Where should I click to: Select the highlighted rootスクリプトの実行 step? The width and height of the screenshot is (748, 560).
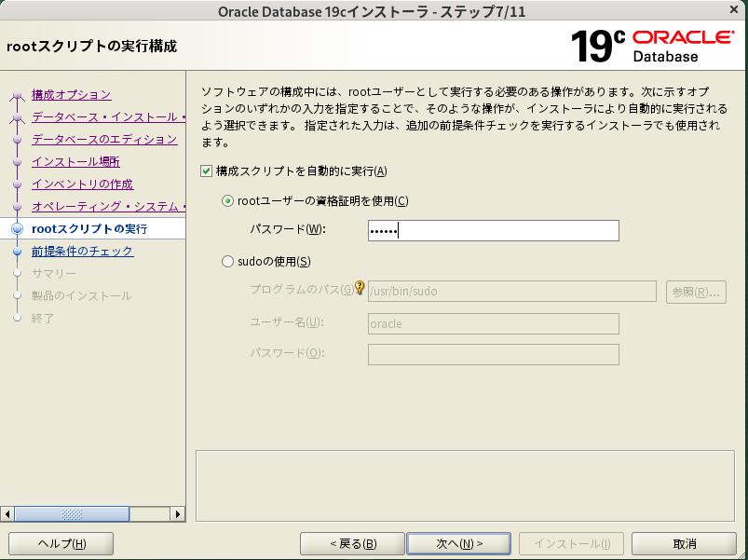88,228
